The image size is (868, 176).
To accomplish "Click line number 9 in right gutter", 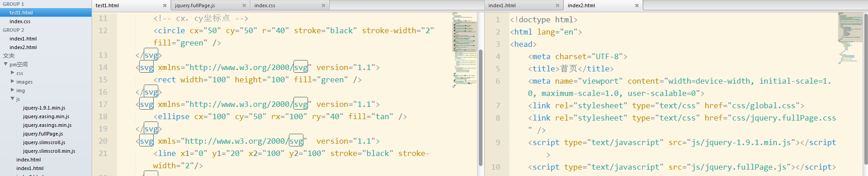I will tap(498, 142).
